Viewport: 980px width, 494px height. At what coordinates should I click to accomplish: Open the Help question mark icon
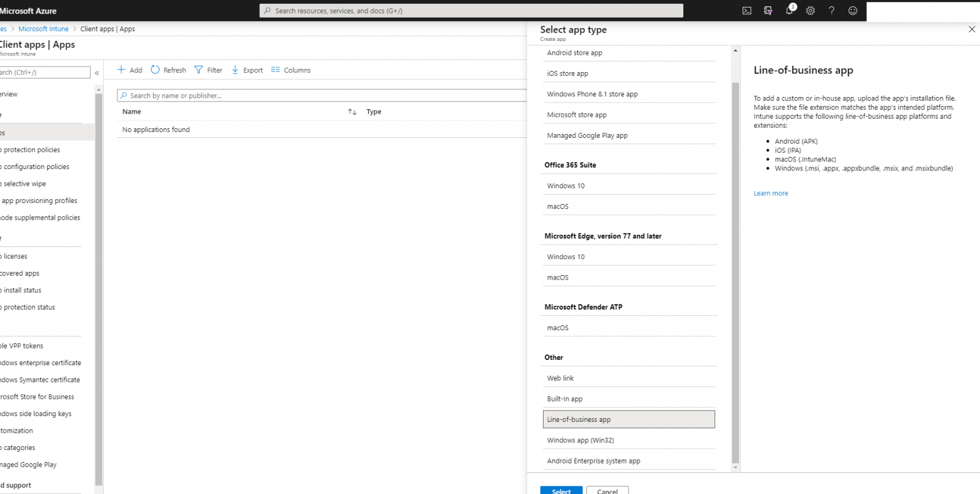(x=831, y=10)
